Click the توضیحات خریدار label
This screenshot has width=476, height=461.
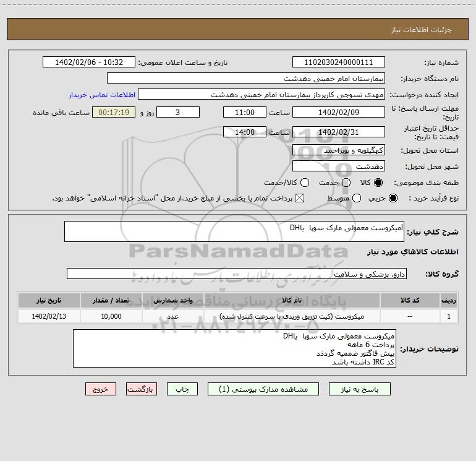pyautogui.click(x=429, y=349)
